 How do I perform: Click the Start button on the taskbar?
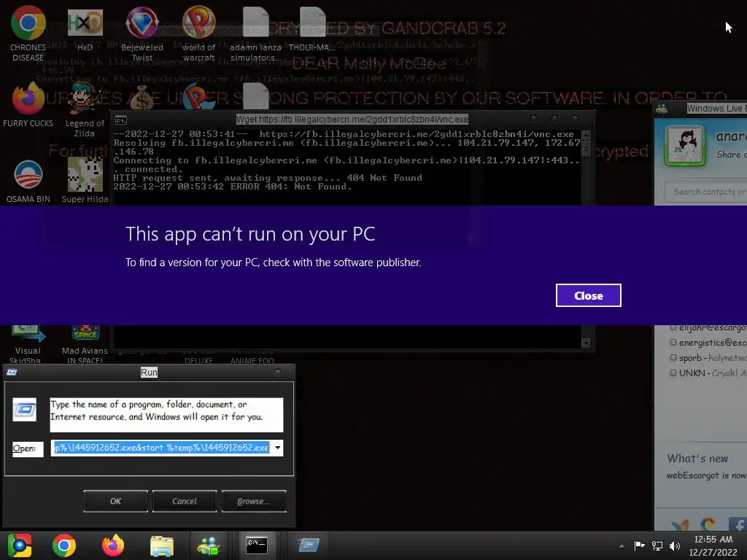coord(20,545)
